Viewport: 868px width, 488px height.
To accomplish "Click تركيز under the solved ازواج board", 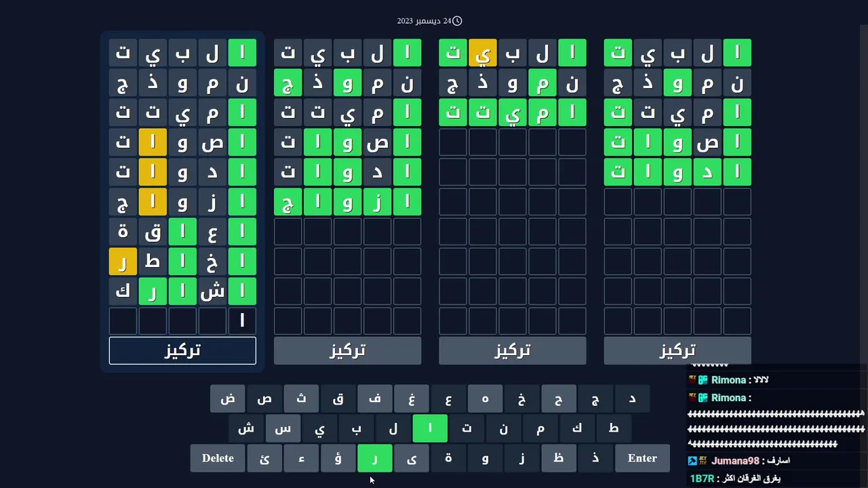I will [347, 350].
